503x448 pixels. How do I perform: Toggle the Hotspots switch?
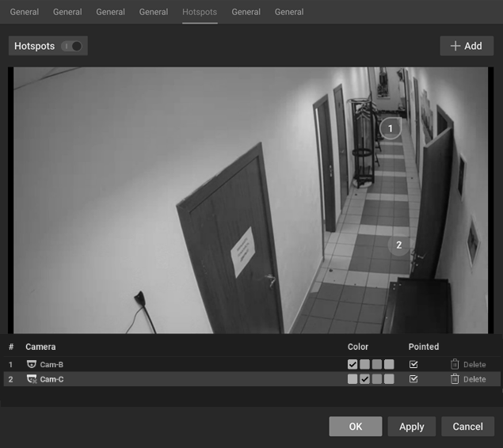pyautogui.click(x=72, y=46)
